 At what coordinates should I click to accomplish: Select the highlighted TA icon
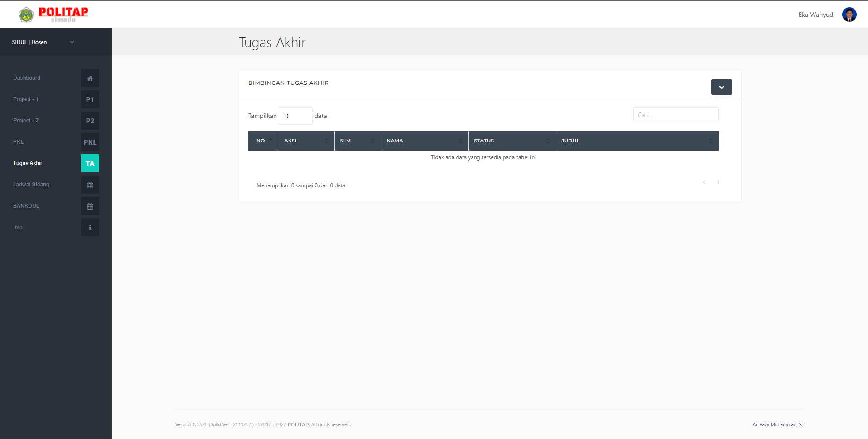pos(90,163)
